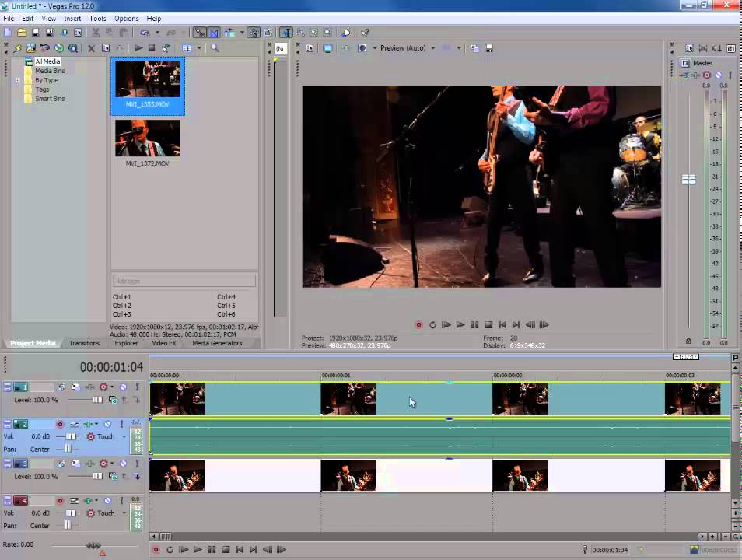Image resolution: width=742 pixels, height=560 pixels.
Task: Copy the preview snapshot to the clipboard
Action: pos(474,48)
